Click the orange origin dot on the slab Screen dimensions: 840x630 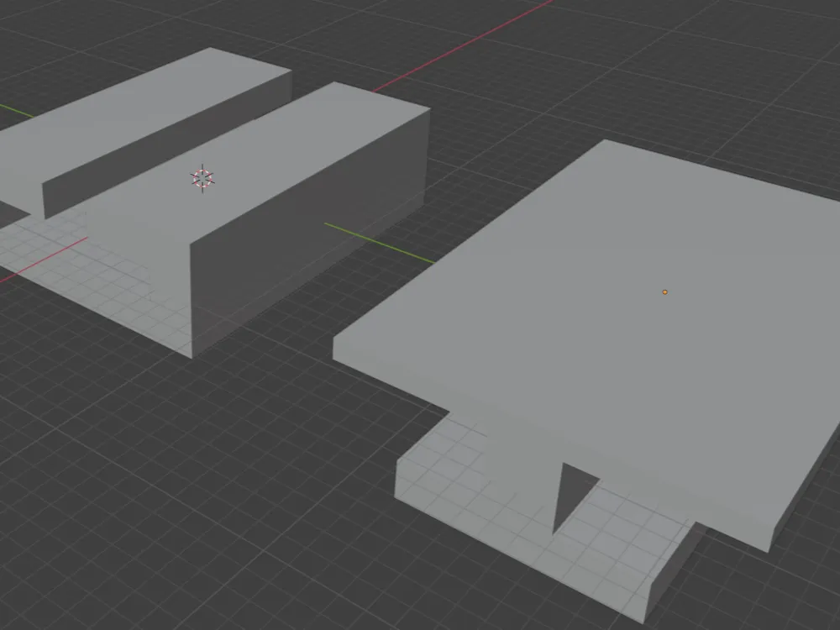[664, 292]
